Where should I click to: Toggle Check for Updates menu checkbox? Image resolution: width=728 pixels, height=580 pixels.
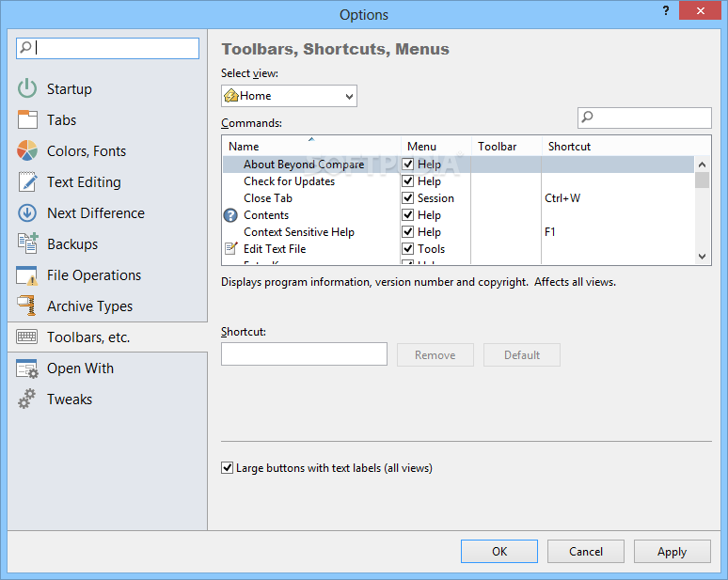tap(407, 181)
